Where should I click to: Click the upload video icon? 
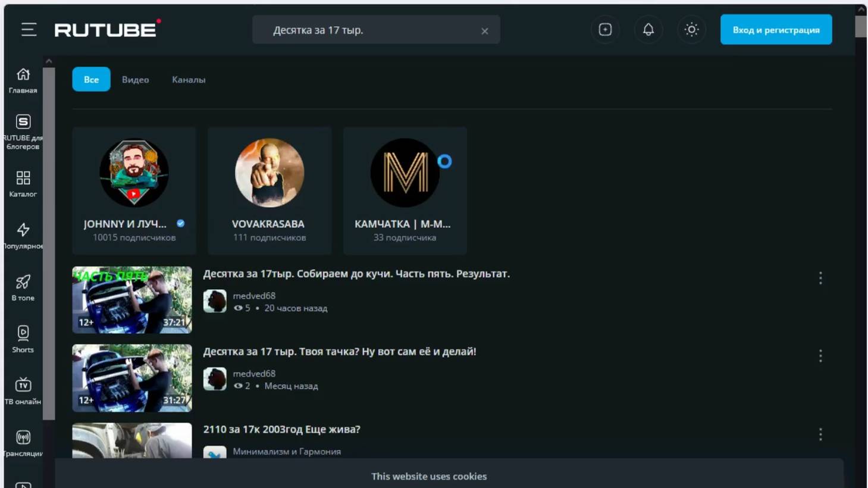pos(605,29)
